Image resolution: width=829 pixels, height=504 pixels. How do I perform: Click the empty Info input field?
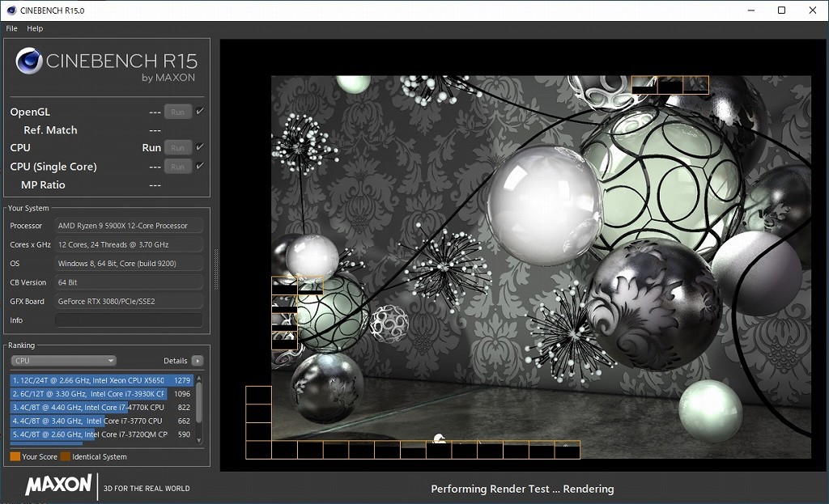pyautogui.click(x=129, y=320)
